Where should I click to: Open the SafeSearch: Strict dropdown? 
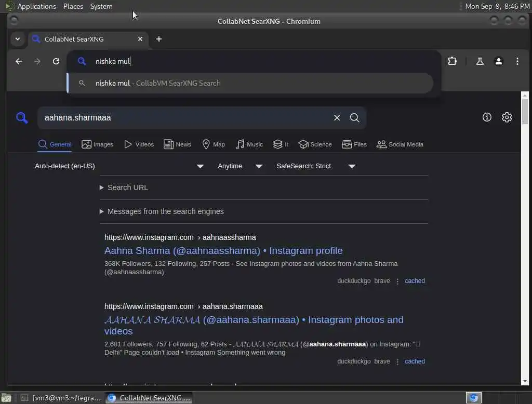(315, 166)
